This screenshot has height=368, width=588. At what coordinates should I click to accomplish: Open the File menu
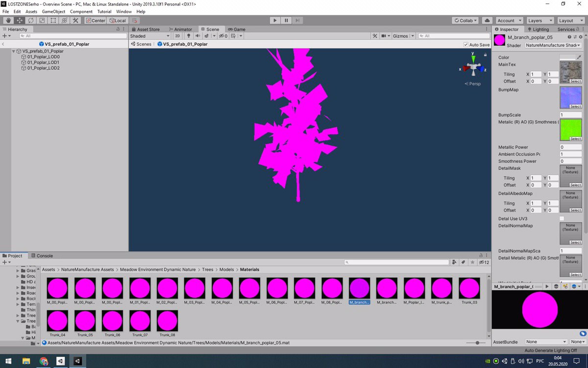click(6, 11)
